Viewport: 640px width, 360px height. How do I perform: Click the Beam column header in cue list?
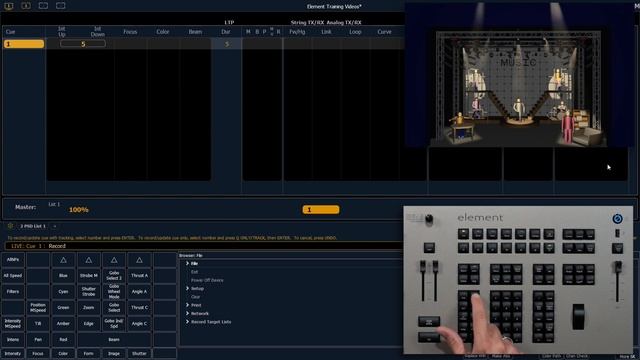(195, 32)
